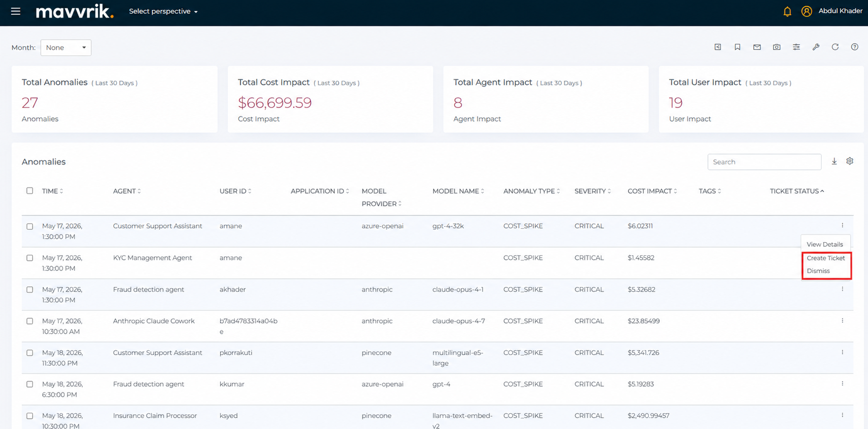Open table settings gear icon

850,161
